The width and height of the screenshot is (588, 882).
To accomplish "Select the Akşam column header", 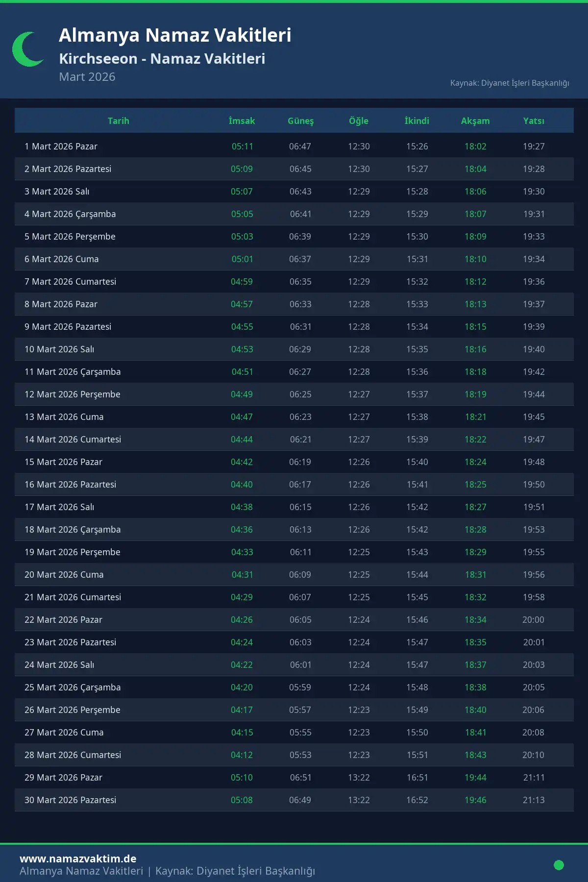I will 475,121.
